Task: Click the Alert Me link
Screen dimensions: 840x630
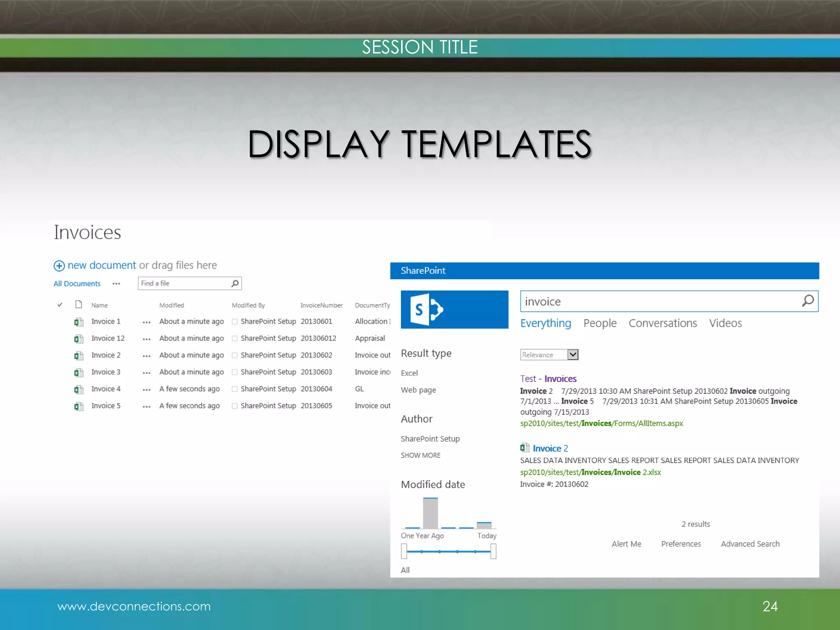Action: [x=626, y=544]
